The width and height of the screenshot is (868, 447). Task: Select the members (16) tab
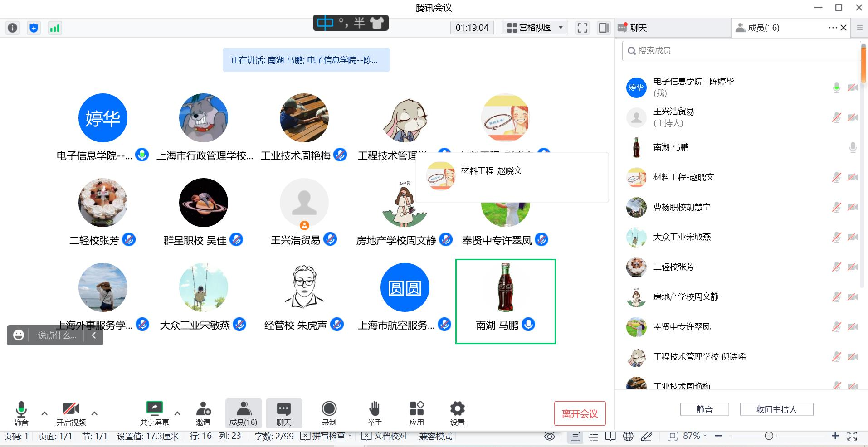763,28
